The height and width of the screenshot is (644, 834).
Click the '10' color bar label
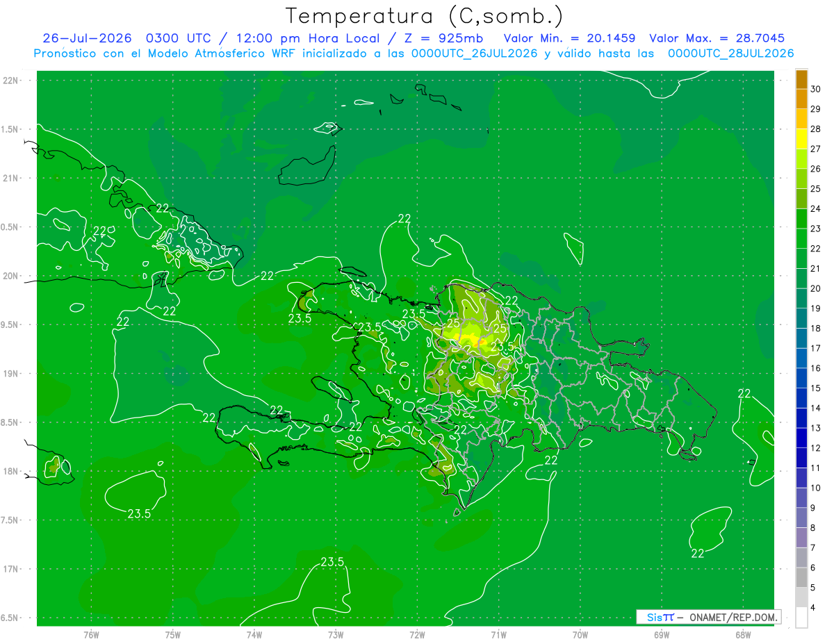tap(816, 488)
